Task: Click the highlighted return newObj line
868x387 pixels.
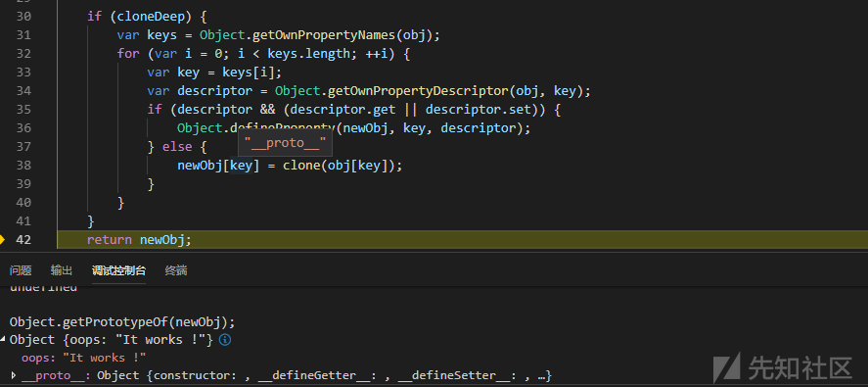Action: (462, 239)
